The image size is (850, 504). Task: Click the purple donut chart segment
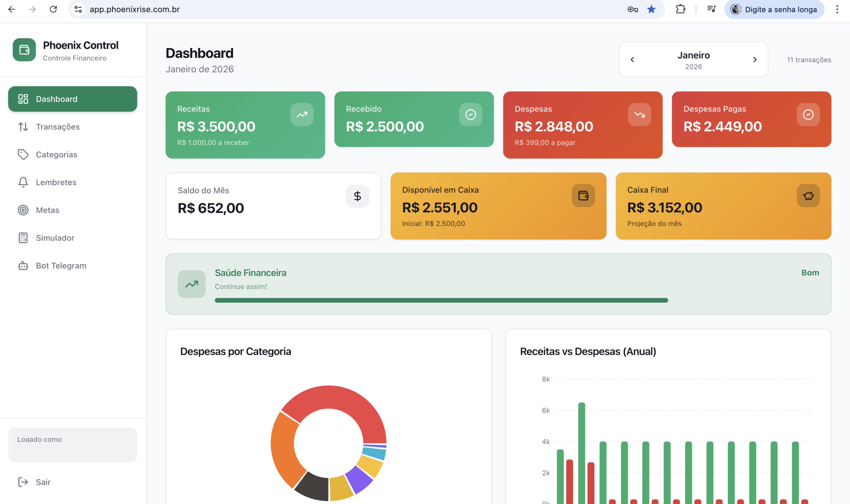[360, 480]
